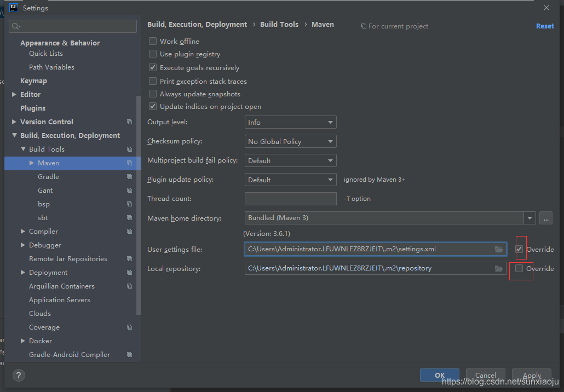The image size is (564, 392).
Task: Click Build Tools in the breadcrumb
Action: pyautogui.click(x=279, y=25)
